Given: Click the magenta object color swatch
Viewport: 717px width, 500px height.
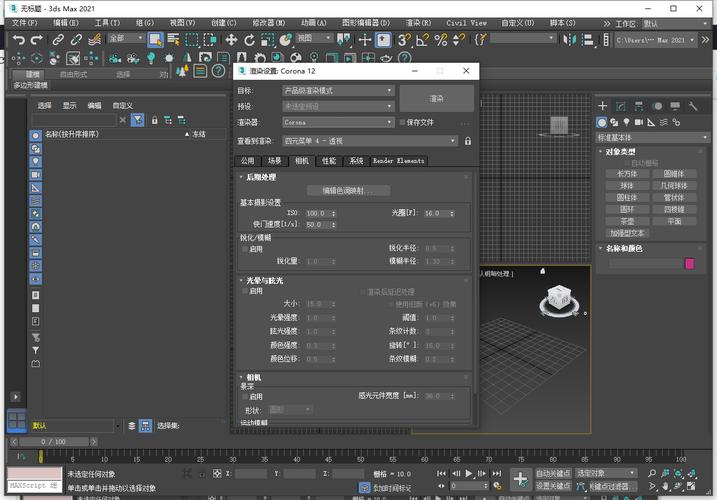Looking at the screenshot, I should [690, 263].
